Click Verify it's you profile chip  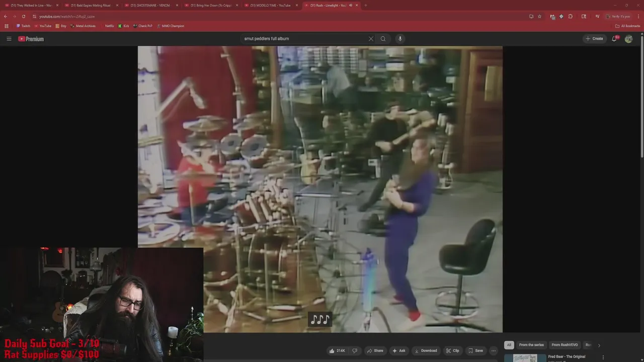[618, 16]
